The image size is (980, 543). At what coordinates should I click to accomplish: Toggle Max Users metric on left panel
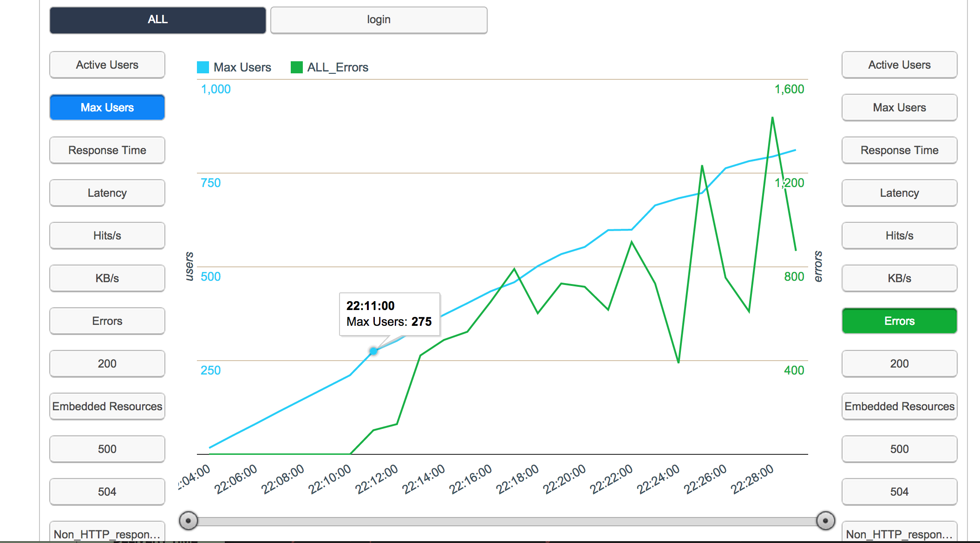pyautogui.click(x=107, y=108)
